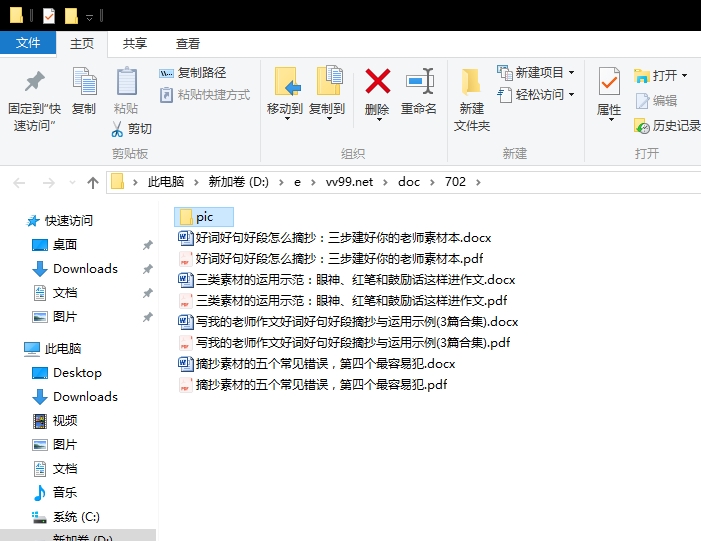Click the Copy to folder icon
This screenshot has width=701, height=541.
pyautogui.click(x=329, y=80)
